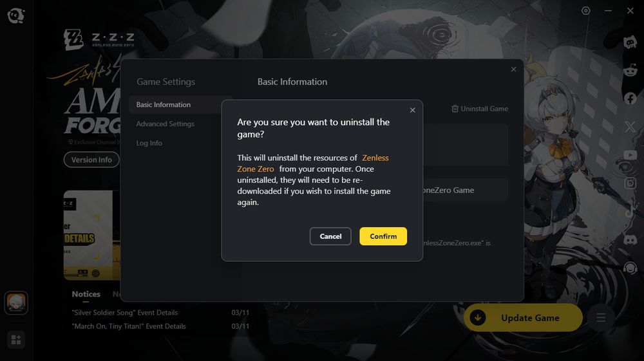Click the ZZZ Zenless Zone Zero logo

coord(99,39)
